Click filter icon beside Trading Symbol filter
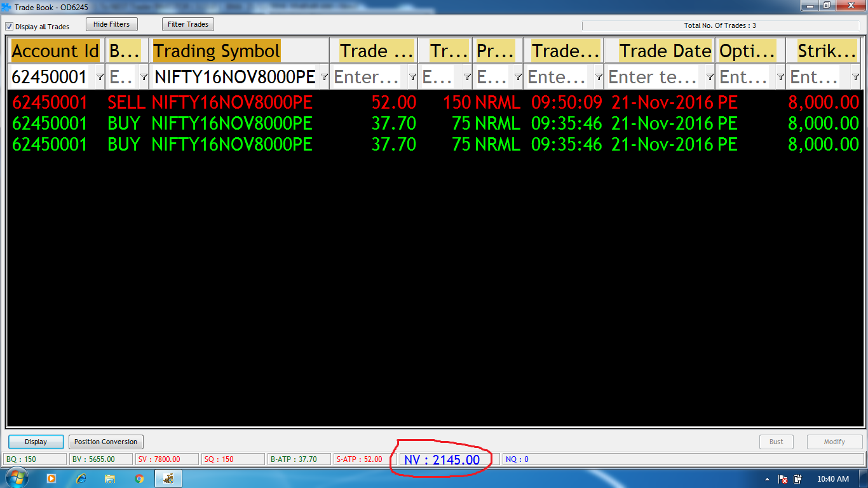Image resolution: width=868 pixels, height=488 pixels. tap(324, 77)
